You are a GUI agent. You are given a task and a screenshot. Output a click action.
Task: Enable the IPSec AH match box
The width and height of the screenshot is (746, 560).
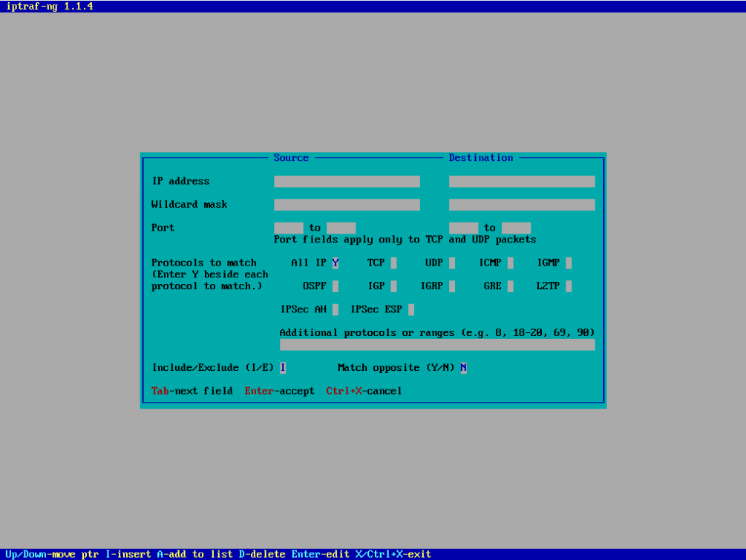[336, 309]
